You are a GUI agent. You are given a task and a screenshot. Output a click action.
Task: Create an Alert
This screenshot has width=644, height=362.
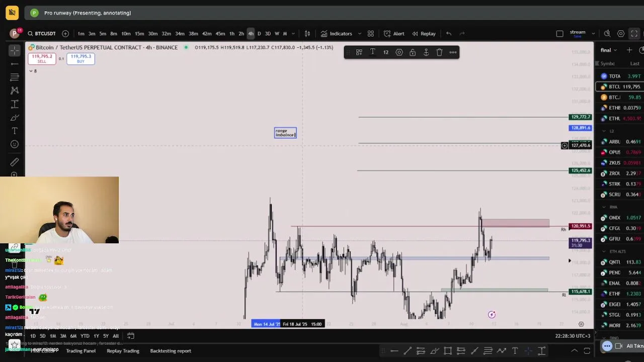pyautogui.click(x=394, y=34)
